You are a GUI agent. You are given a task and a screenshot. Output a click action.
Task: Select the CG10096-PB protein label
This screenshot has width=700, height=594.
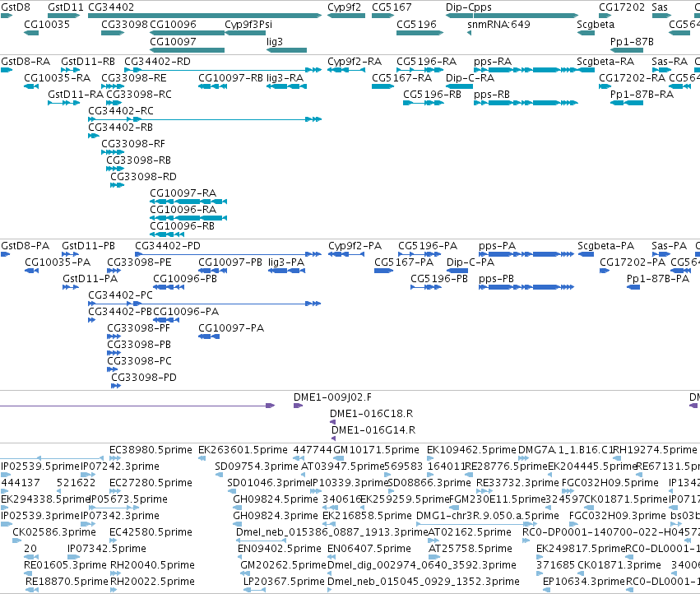pyautogui.click(x=185, y=279)
